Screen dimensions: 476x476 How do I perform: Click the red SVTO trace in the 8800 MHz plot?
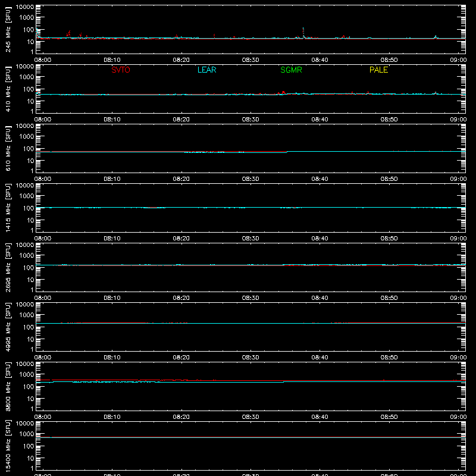point(250,380)
